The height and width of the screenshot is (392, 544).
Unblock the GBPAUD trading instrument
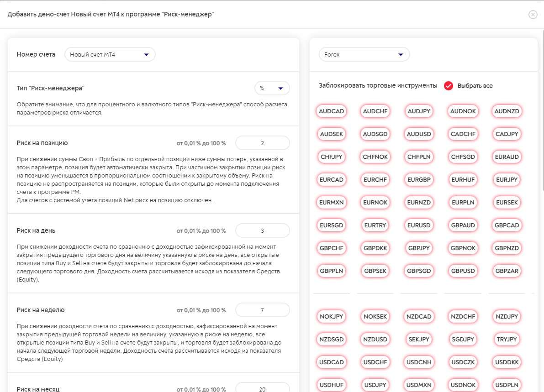[463, 225]
